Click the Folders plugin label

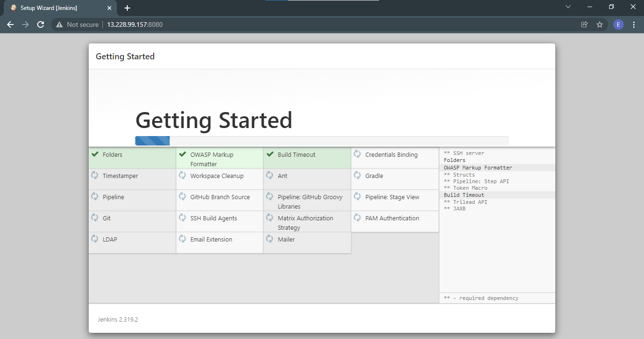pyautogui.click(x=113, y=154)
